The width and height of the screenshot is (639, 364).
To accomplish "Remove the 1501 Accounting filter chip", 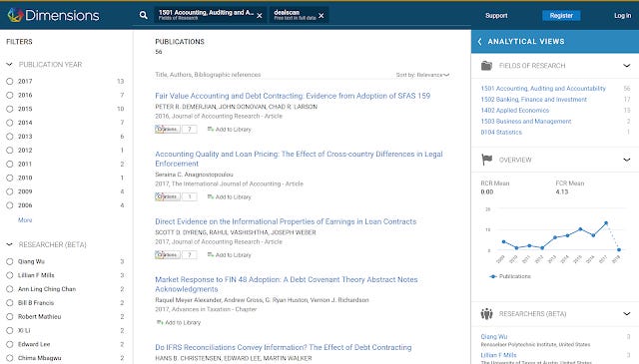I will pyautogui.click(x=260, y=16).
